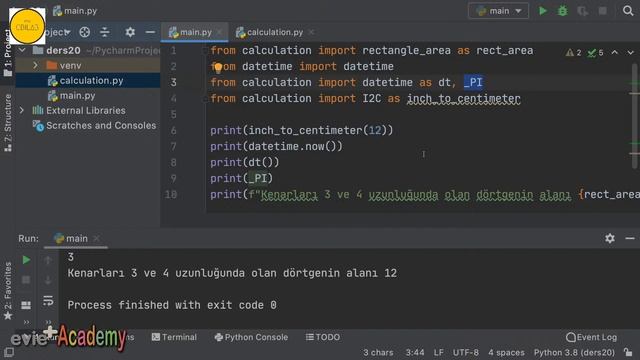Change line separator LF in status bar
This screenshot has width=640, height=360.
(439, 352)
